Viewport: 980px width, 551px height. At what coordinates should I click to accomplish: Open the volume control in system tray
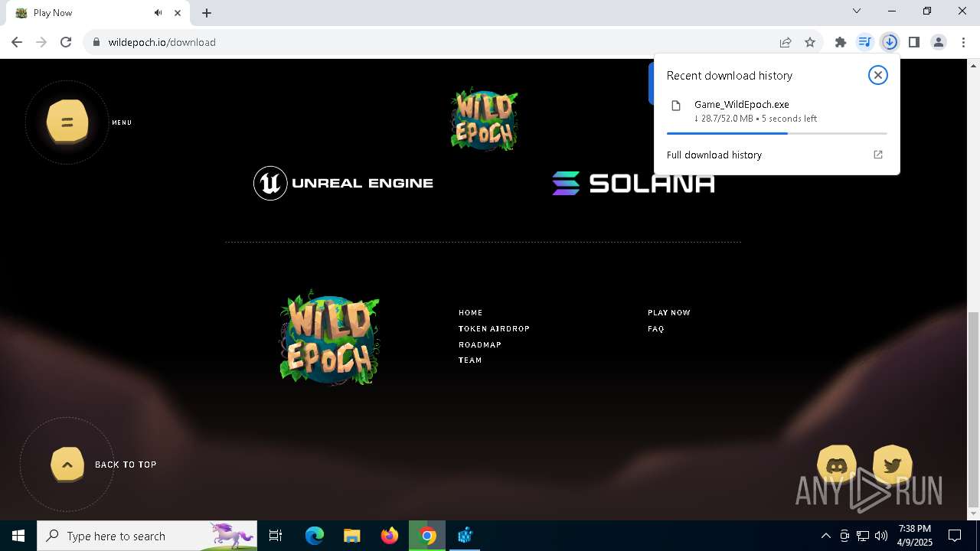click(x=881, y=536)
